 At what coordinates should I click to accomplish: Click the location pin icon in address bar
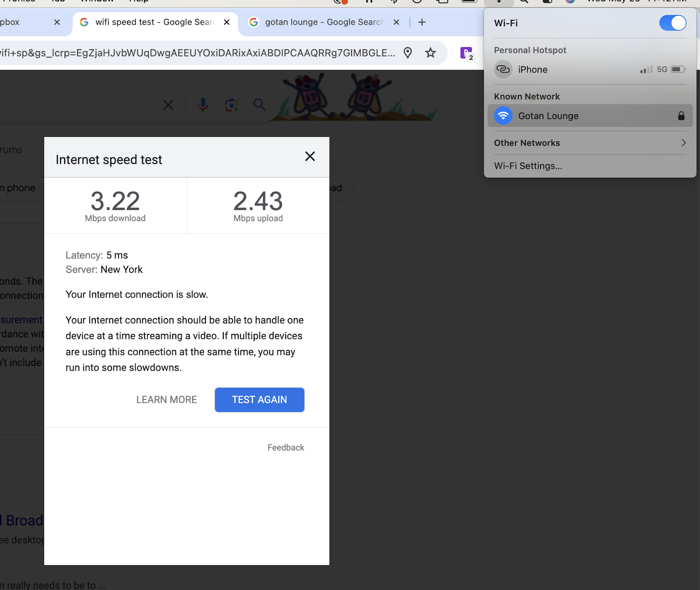point(408,53)
